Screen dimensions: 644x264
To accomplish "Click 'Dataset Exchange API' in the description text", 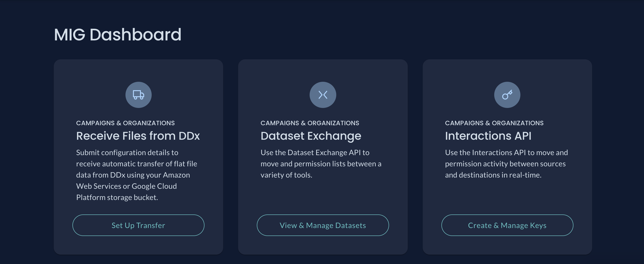I will pos(324,153).
